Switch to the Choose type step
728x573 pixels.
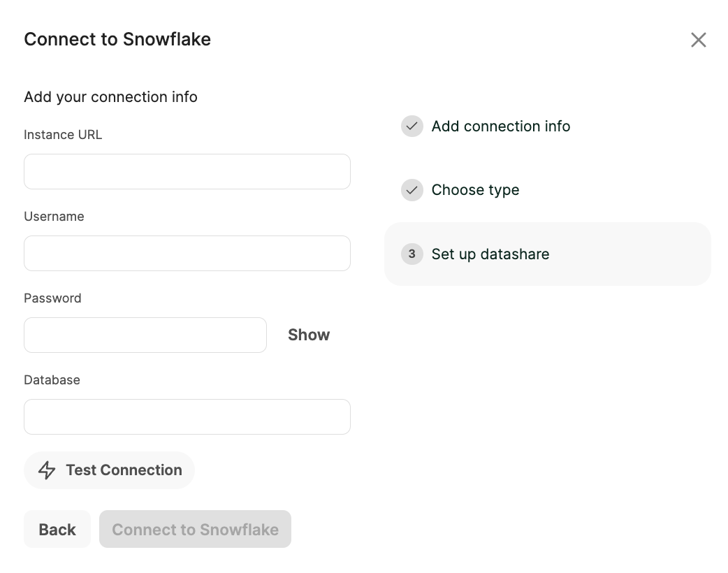[x=475, y=190]
